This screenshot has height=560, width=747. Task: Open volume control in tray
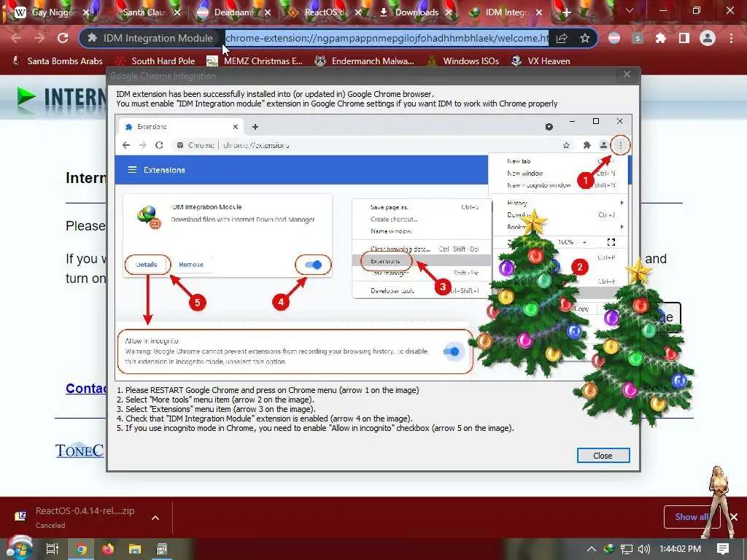pyautogui.click(x=643, y=549)
